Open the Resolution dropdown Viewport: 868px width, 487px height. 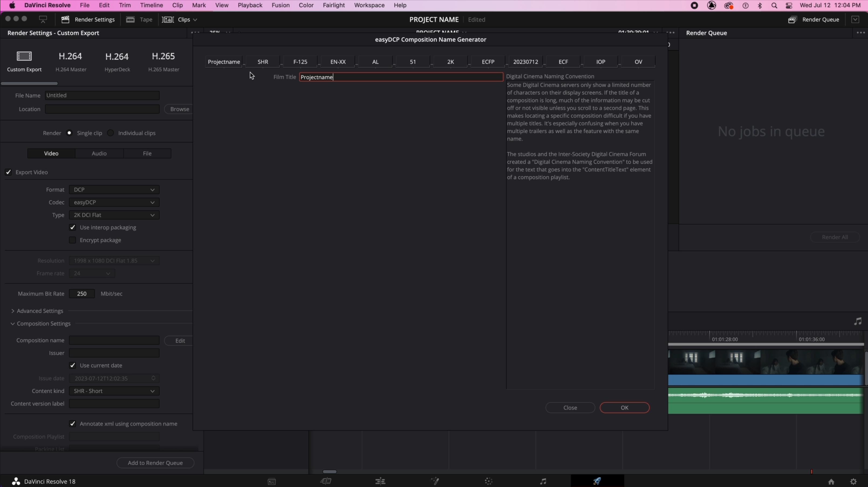point(114,261)
